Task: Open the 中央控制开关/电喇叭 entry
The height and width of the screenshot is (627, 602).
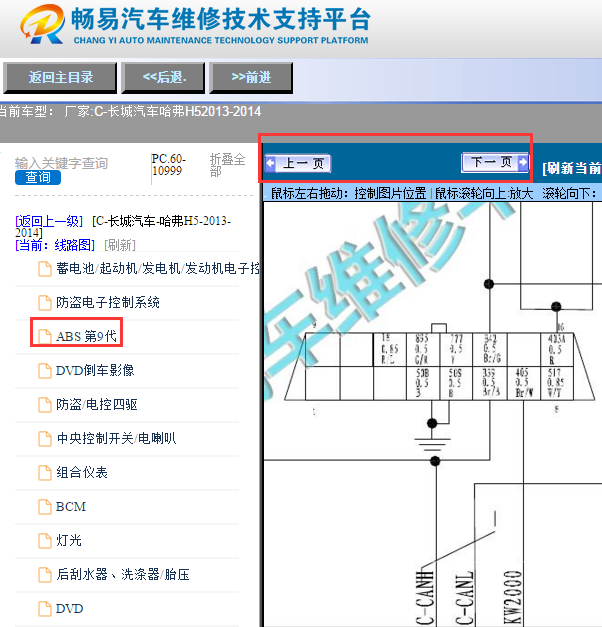Action: click(x=116, y=438)
